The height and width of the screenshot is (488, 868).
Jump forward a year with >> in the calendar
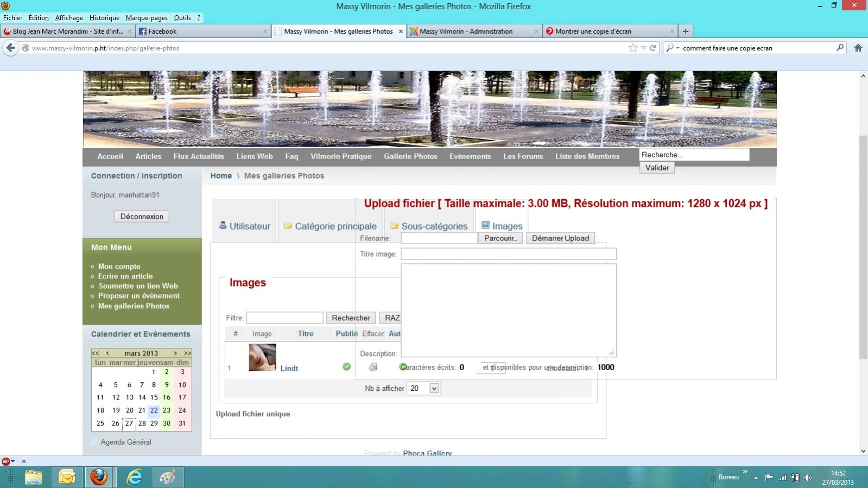coord(187,353)
